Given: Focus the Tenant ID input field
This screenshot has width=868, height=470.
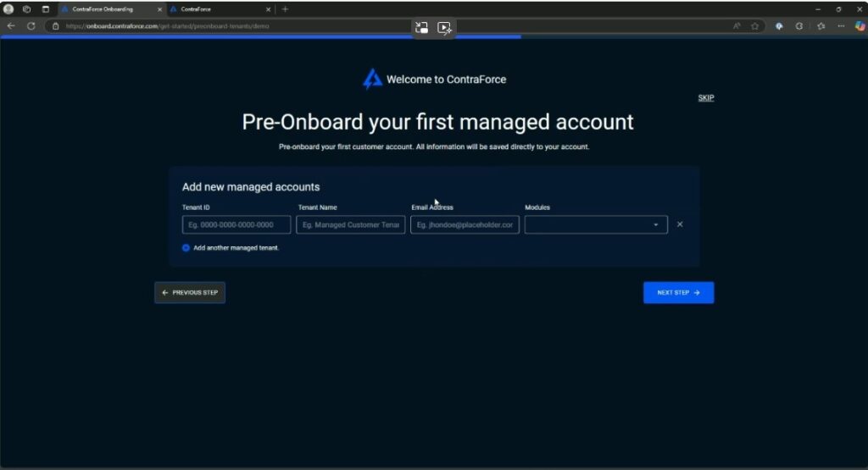Looking at the screenshot, I should [x=236, y=224].
